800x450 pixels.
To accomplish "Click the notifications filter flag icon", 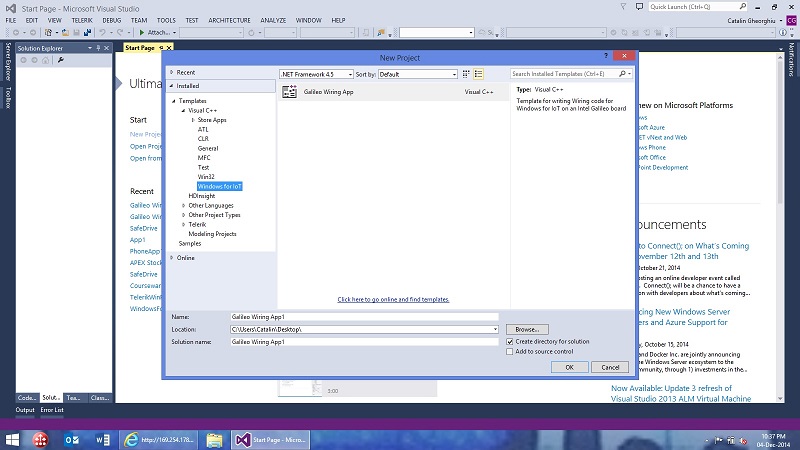I will (623, 7).
